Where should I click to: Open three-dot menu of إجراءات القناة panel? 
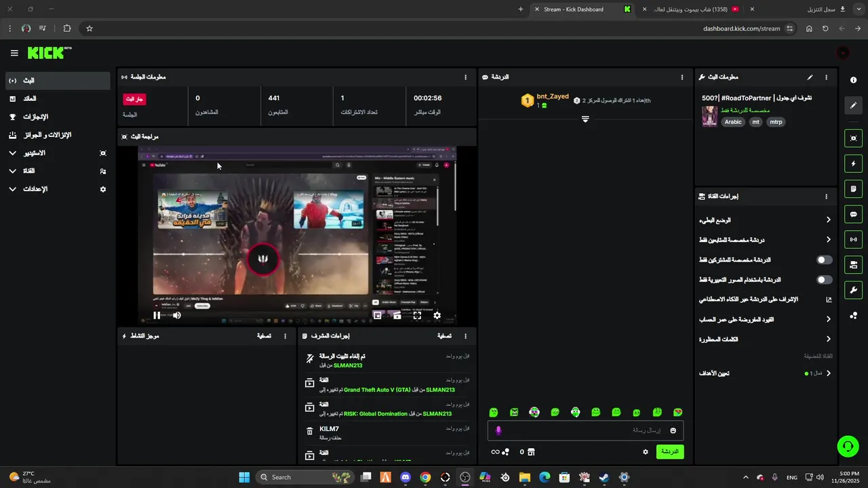pyautogui.click(x=826, y=197)
